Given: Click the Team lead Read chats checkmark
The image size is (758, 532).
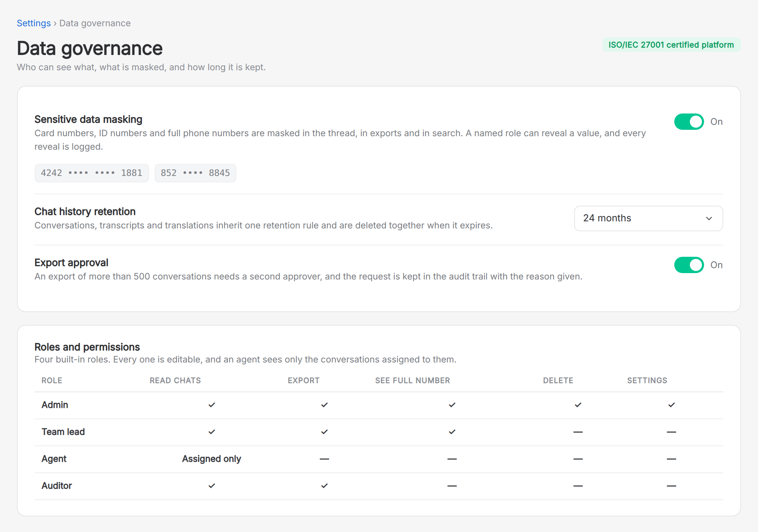Looking at the screenshot, I should click(x=212, y=432).
